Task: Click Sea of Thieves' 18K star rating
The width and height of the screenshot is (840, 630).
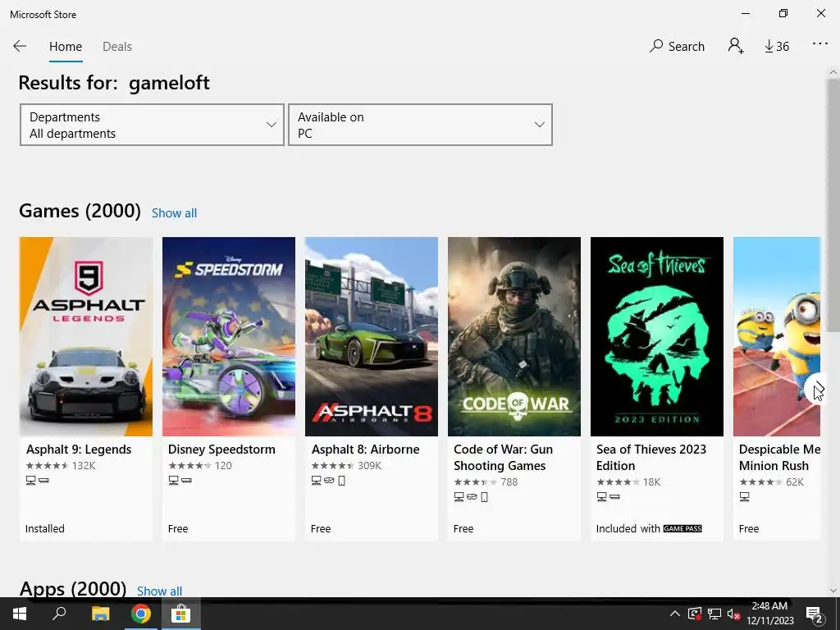Action: pyautogui.click(x=628, y=482)
